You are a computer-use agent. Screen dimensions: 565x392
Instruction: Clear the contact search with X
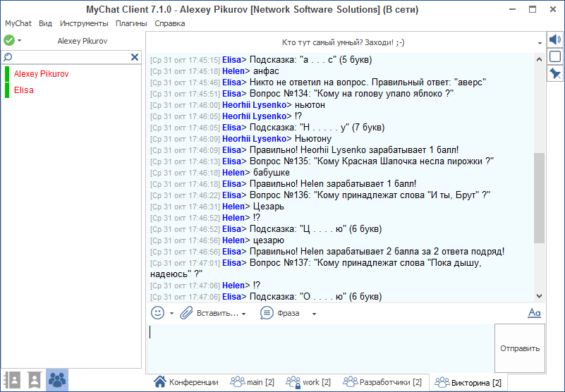pos(135,57)
